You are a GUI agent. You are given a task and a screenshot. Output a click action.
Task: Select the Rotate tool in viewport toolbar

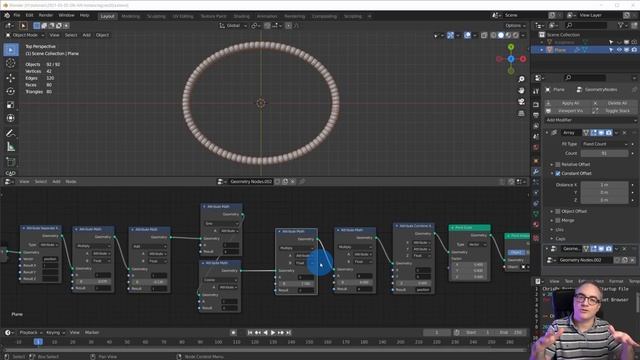coord(11,91)
